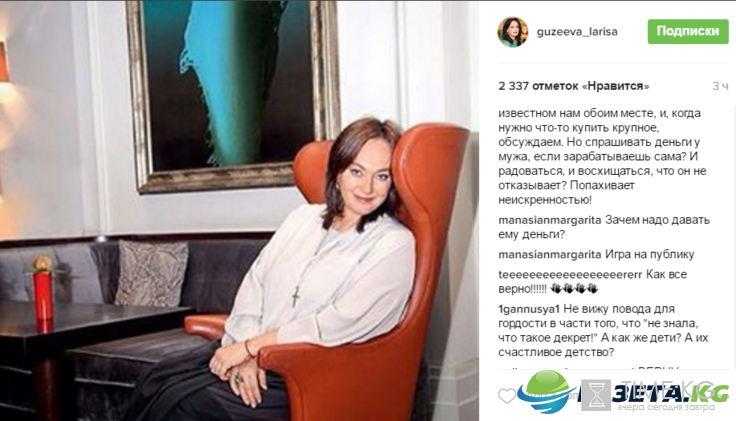Click the clapping hands emoji in comment

click(x=574, y=288)
